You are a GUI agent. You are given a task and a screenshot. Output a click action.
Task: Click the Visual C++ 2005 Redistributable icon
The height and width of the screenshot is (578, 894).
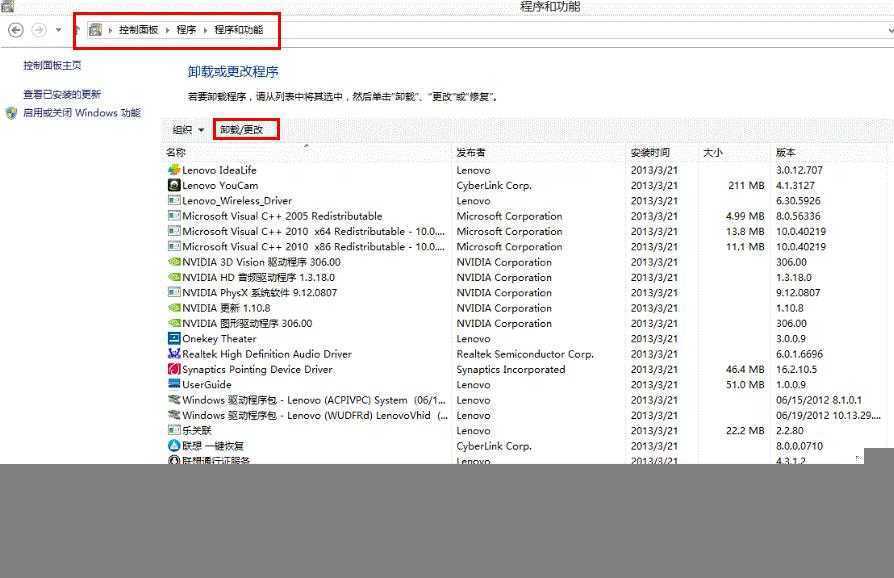coord(174,216)
